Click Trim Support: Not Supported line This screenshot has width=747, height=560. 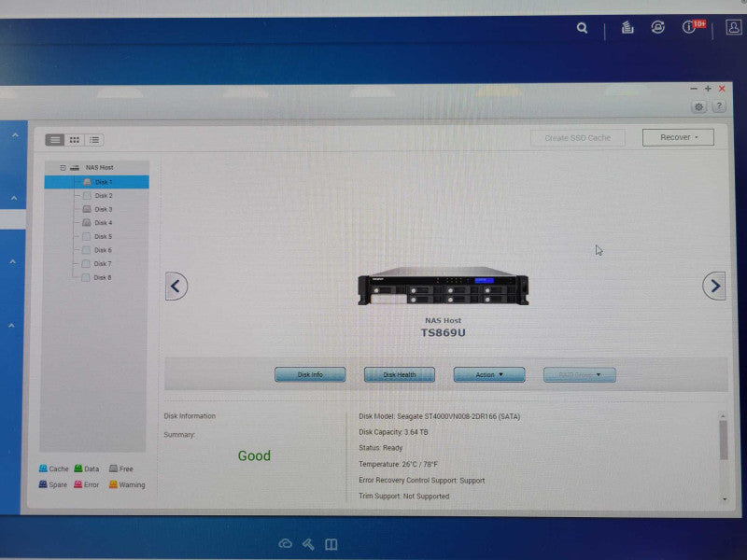(x=404, y=497)
